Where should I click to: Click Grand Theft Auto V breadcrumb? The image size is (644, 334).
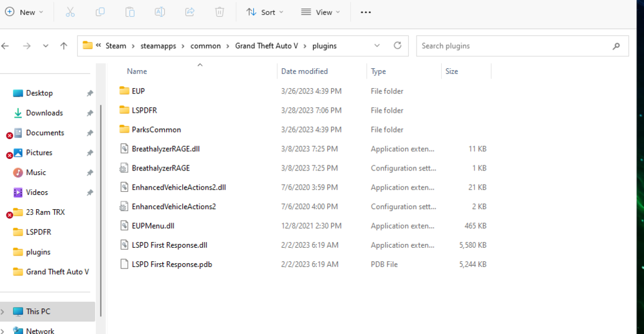pyautogui.click(x=267, y=46)
